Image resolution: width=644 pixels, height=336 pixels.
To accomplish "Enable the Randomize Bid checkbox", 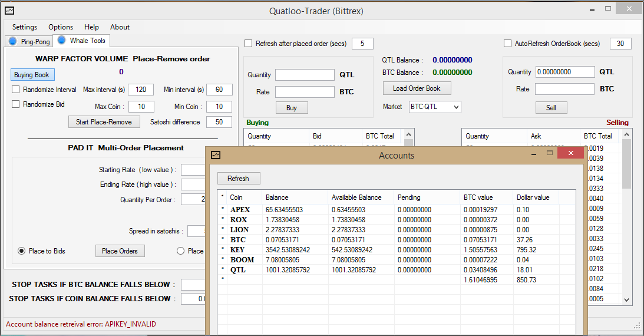I will click(x=15, y=104).
